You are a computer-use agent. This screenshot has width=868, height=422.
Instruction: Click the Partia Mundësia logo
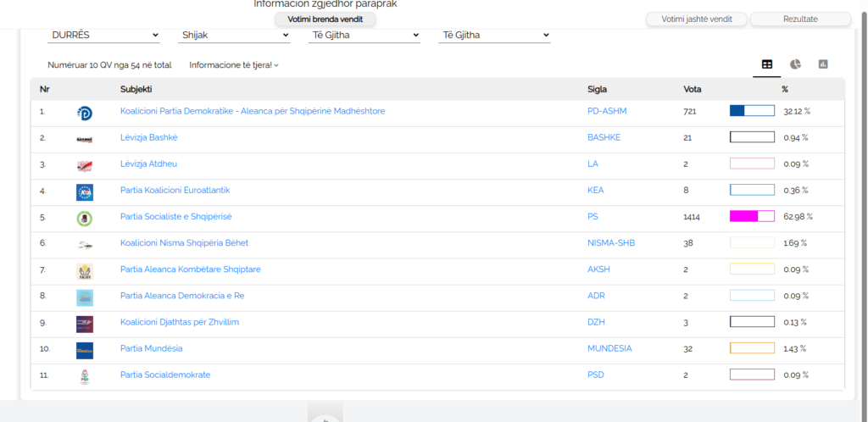point(84,349)
